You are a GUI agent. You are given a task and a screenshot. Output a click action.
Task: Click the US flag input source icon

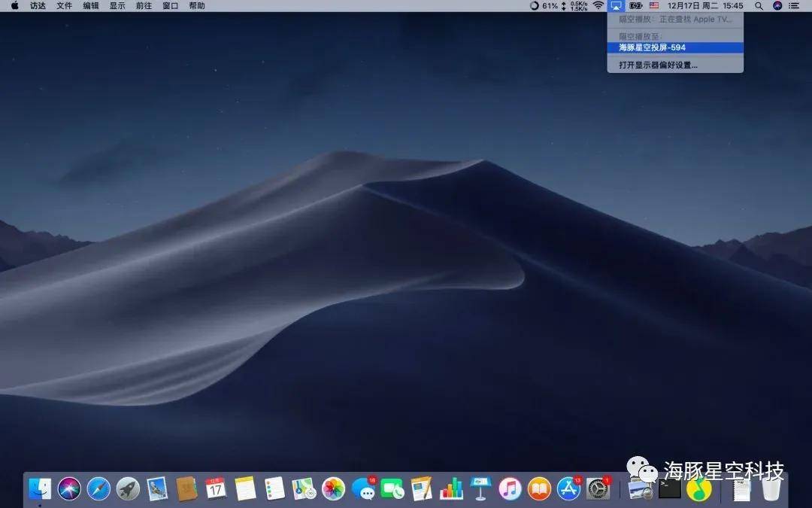654,6
